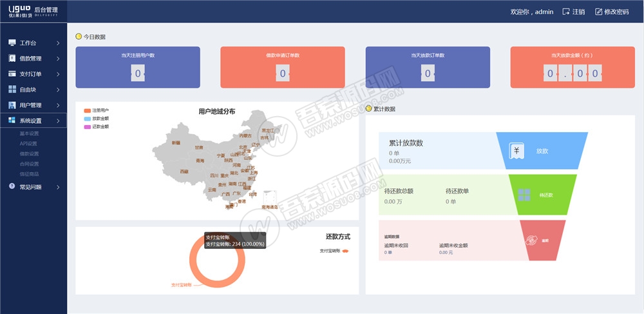Collapse the 系统设置 menu chevron
Image resolution: width=644 pixels, height=314 pixels.
[x=58, y=121]
